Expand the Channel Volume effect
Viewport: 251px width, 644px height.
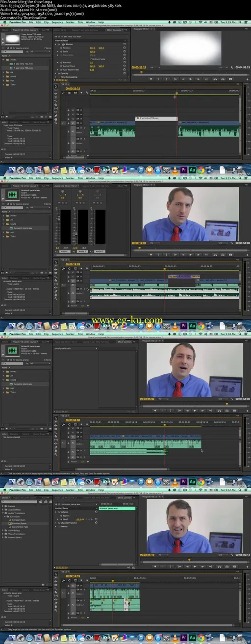[56, 522]
